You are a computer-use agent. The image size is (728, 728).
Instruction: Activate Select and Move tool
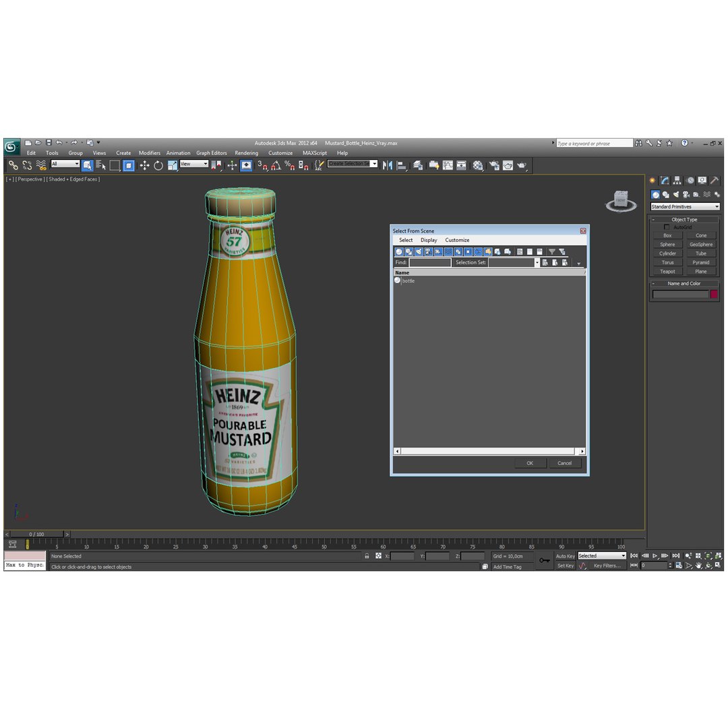144,165
